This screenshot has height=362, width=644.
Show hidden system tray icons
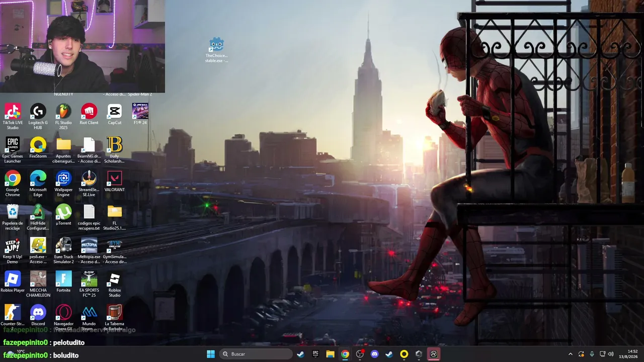coord(570,354)
